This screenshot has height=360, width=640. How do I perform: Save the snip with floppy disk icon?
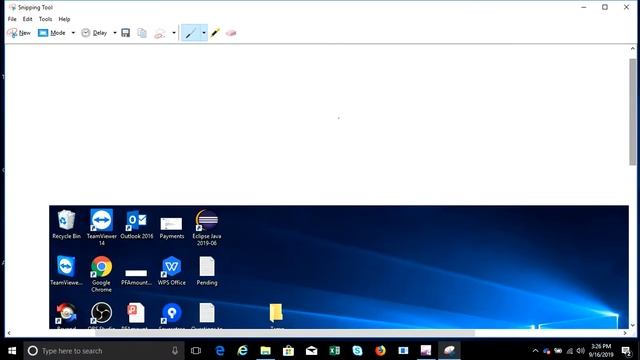(x=126, y=33)
